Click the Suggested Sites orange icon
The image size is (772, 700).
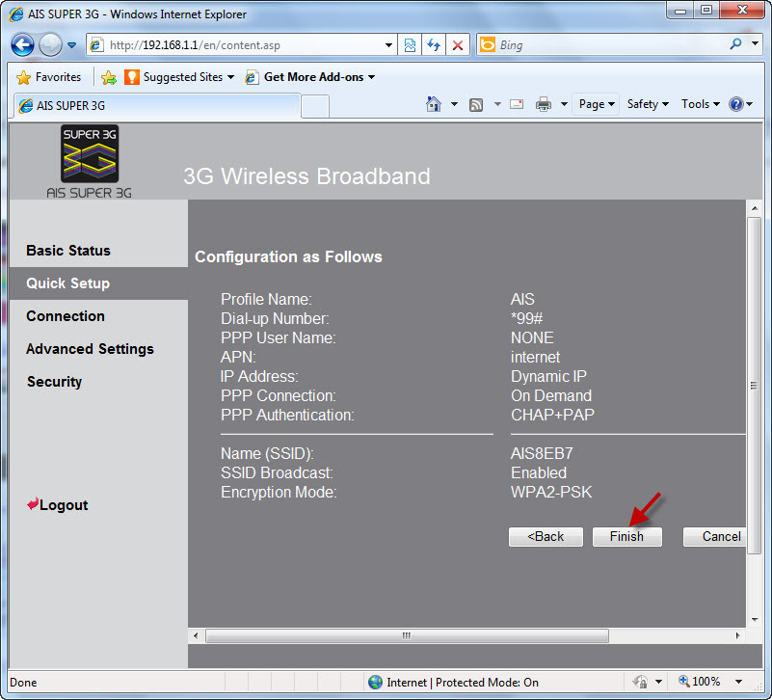132,77
